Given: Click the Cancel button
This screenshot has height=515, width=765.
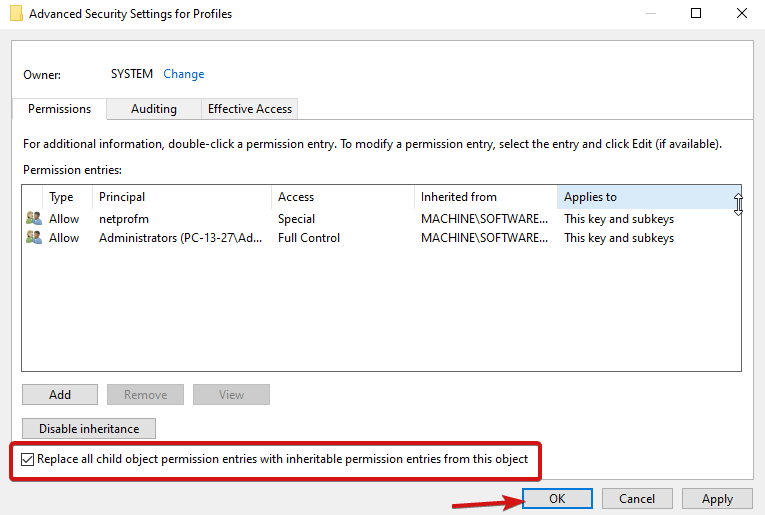Looking at the screenshot, I should (x=637, y=498).
